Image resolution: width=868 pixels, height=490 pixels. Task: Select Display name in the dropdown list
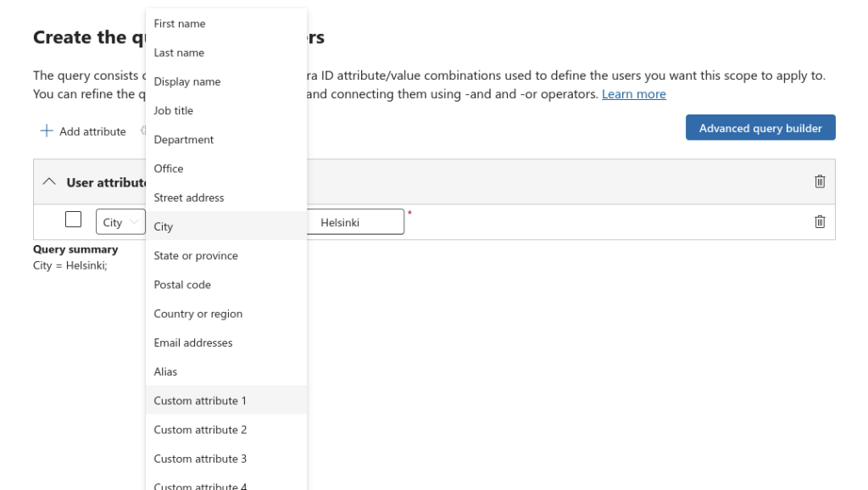tap(226, 82)
